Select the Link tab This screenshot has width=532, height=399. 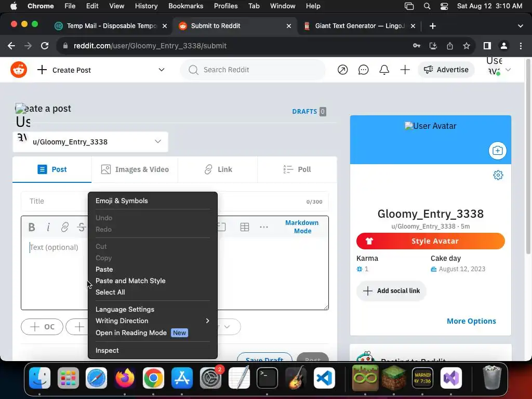click(218, 169)
